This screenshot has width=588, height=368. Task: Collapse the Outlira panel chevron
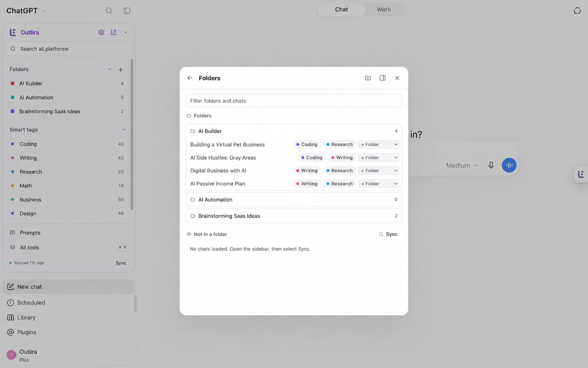pyautogui.click(x=126, y=32)
